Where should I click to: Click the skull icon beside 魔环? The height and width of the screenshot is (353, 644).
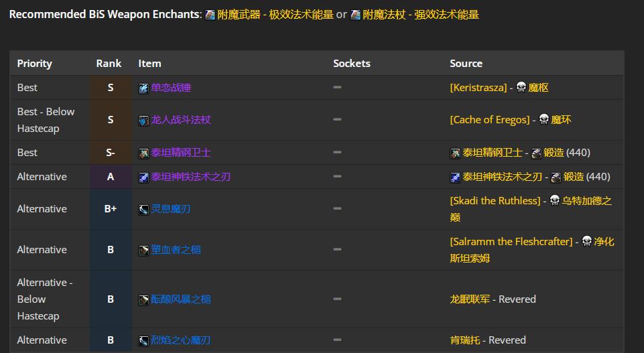pyautogui.click(x=543, y=120)
